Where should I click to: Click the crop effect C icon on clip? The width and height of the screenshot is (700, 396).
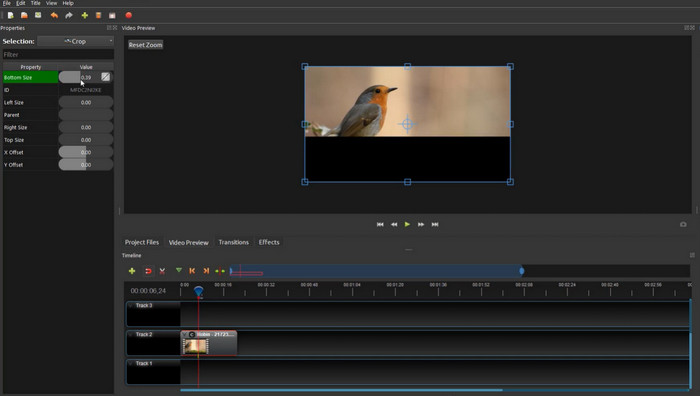tap(192, 334)
